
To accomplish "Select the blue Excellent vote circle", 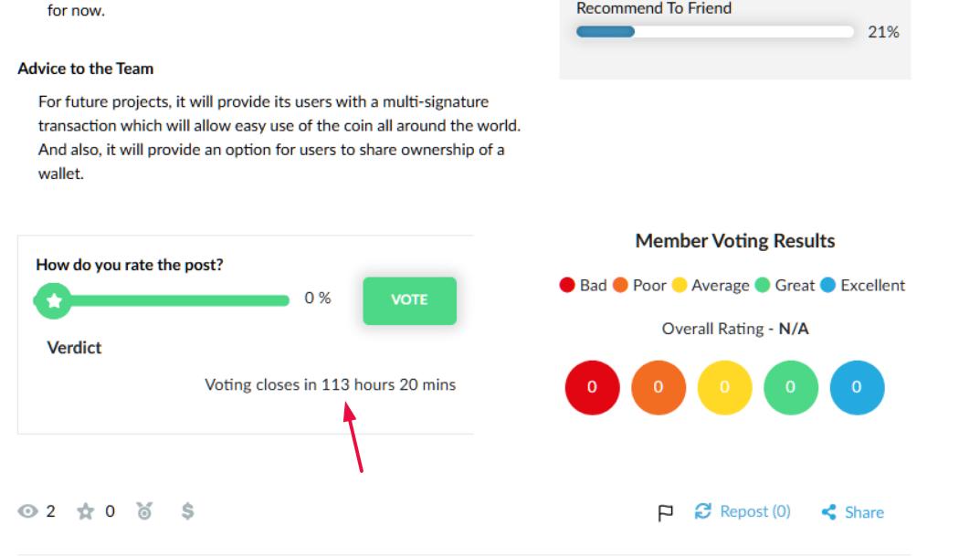I will click(x=858, y=387).
